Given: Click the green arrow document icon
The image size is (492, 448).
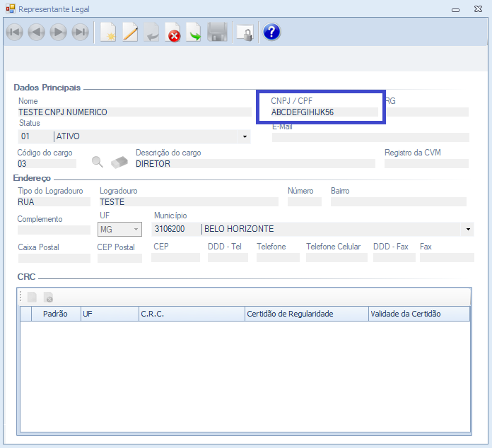Looking at the screenshot, I should [x=194, y=33].
